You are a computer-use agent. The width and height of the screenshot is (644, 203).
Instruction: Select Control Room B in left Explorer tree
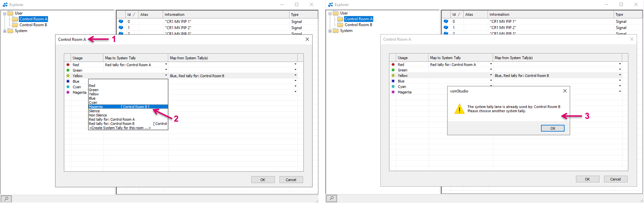tap(33, 25)
